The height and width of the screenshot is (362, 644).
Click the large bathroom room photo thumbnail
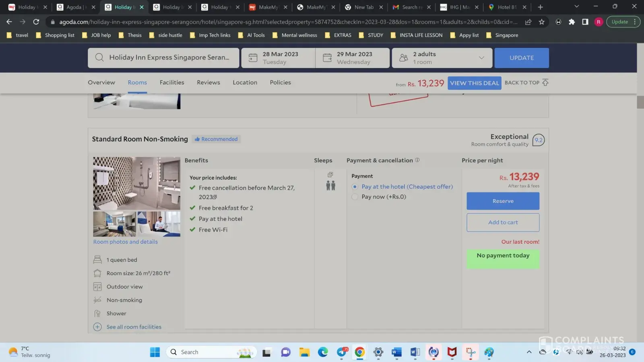tap(137, 183)
